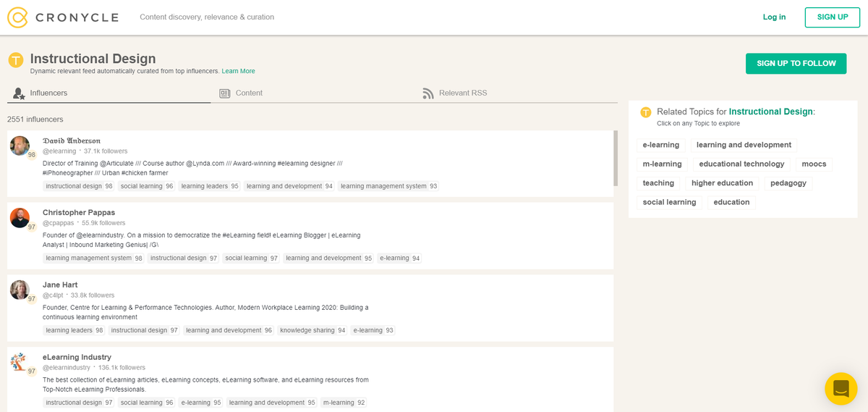Click Christopher Pappas's learning management system 98 tag
Screen dimensions: 868x412
[94, 258]
